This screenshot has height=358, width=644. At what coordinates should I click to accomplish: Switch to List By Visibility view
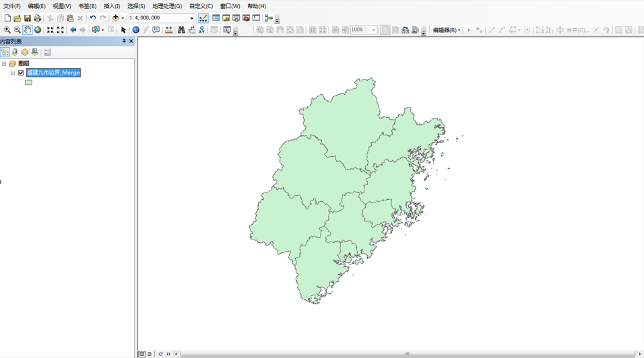25,52
